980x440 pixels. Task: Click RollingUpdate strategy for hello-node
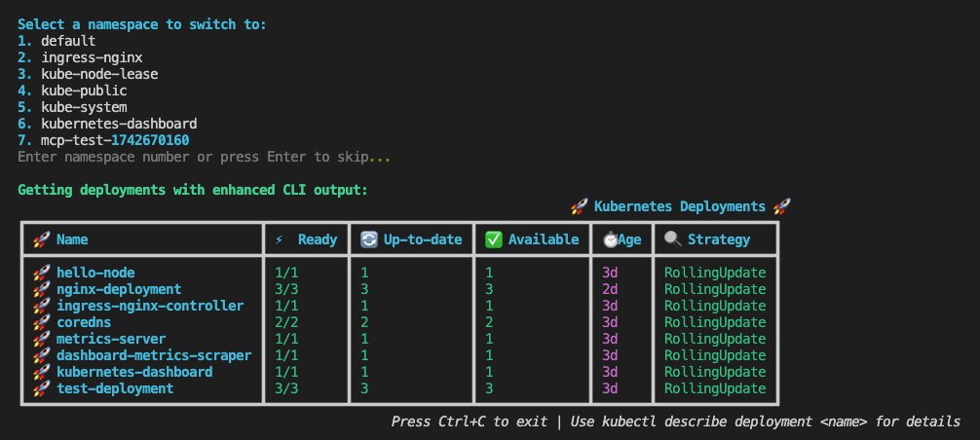point(715,273)
